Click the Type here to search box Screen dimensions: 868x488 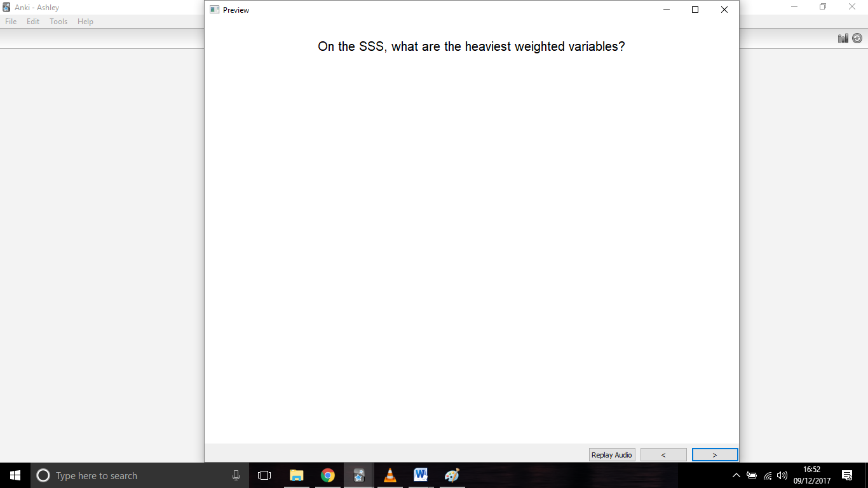(x=140, y=475)
